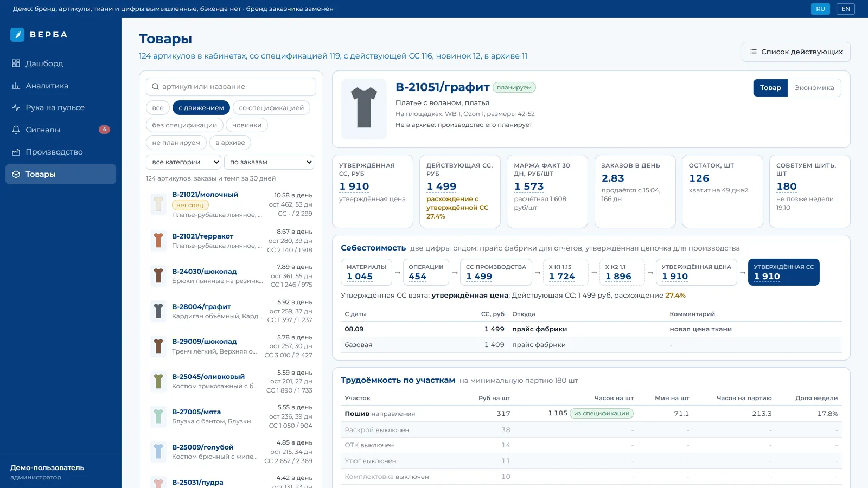
Task: Click the Рука на пульсе pulse icon
Action: (x=16, y=107)
